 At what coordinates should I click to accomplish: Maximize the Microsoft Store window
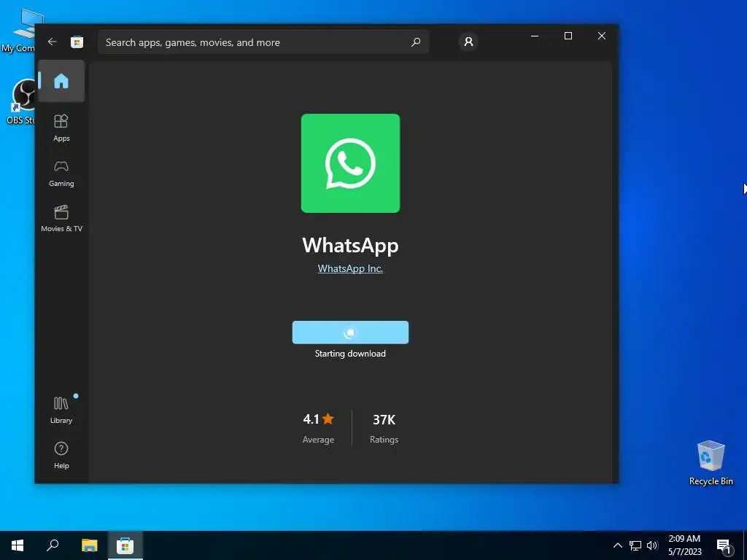pos(568,36)
